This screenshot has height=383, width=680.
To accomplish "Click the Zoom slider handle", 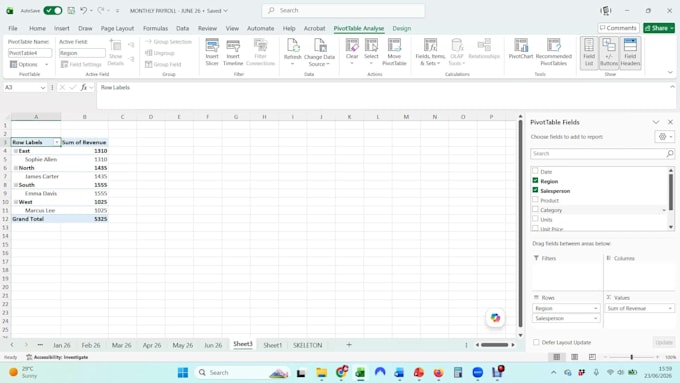I will pyautogui.click(x=631, y=357).
